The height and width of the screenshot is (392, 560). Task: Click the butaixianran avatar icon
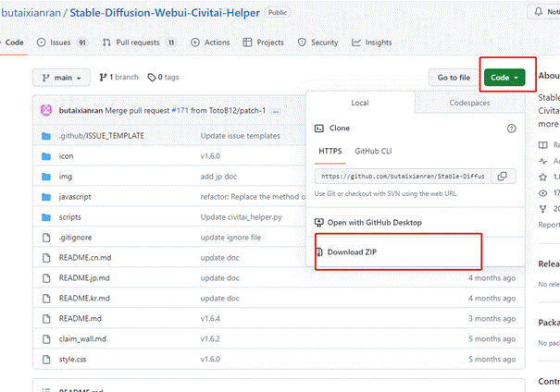tap(45, 111)
